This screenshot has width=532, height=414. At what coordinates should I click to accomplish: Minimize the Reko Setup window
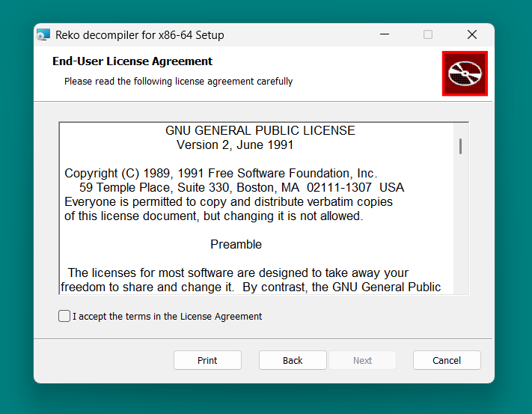(x=385, y=34)
